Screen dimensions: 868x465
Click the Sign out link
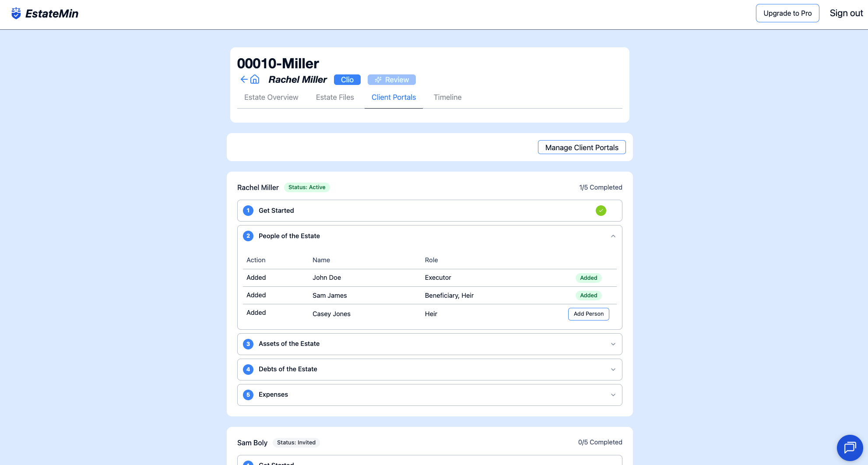[846, 13]
